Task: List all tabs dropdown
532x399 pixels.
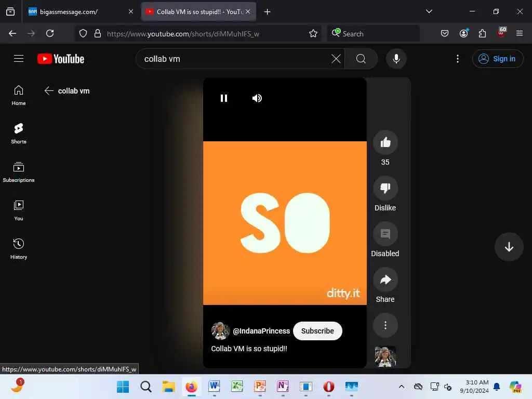Action: pyautogui.click(x=429, y=11)
